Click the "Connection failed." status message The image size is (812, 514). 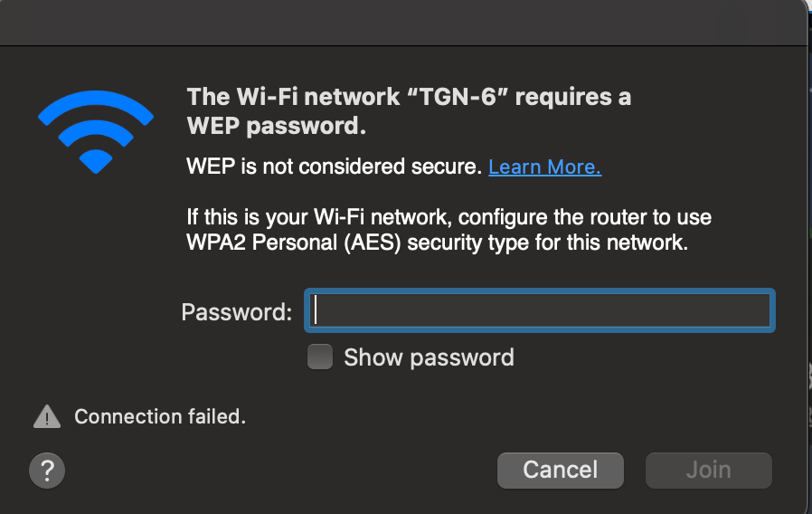(x=160, y=416)
